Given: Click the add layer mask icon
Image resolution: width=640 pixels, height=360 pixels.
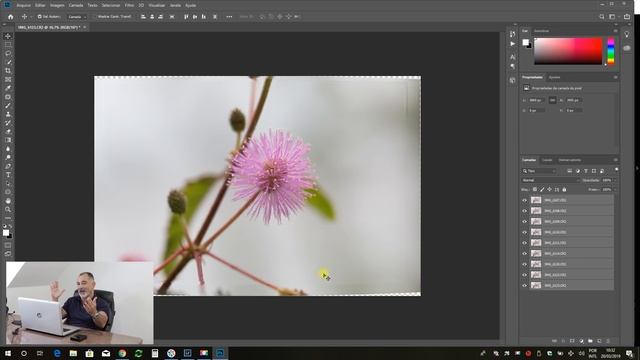Looking at the screenshot, I should [x=572, y=341].
